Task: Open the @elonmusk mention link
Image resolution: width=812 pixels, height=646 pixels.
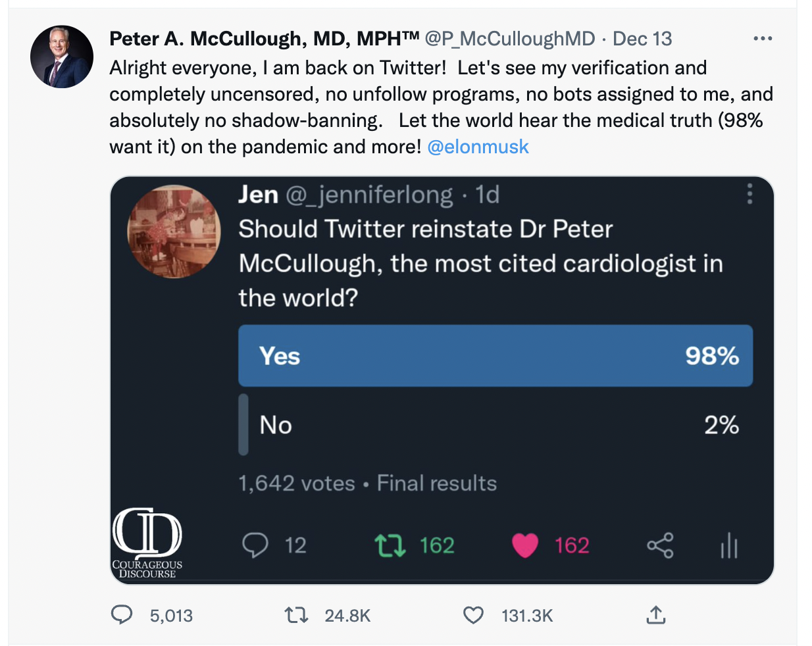Action: 478,147
